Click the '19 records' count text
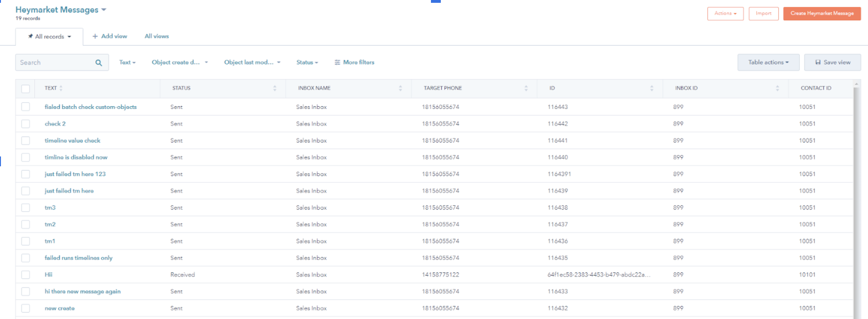The image size is (868, 319). coord(28,19)
